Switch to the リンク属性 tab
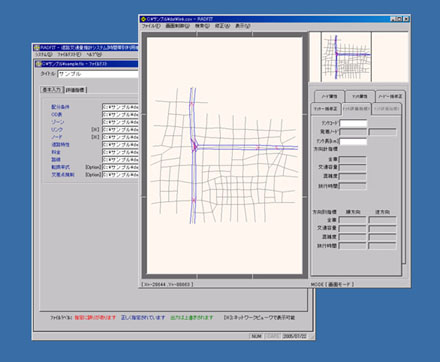The image size is (440, 362). 360,96
